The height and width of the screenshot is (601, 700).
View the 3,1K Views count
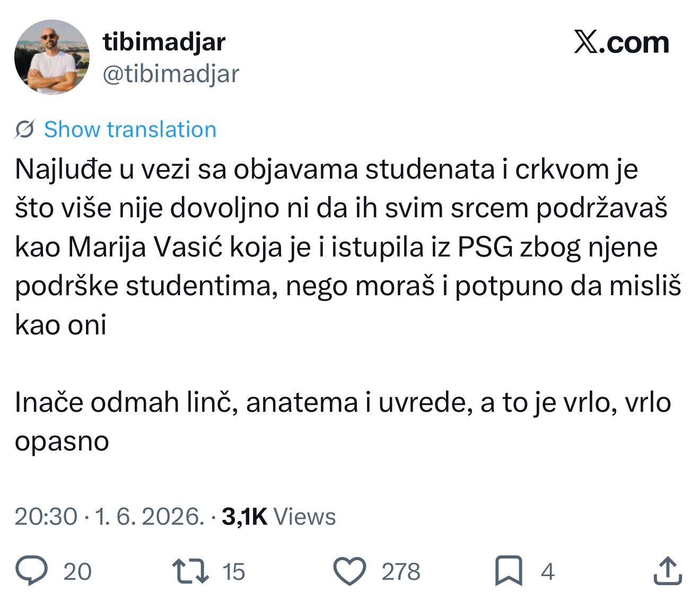tap(279, 516)
